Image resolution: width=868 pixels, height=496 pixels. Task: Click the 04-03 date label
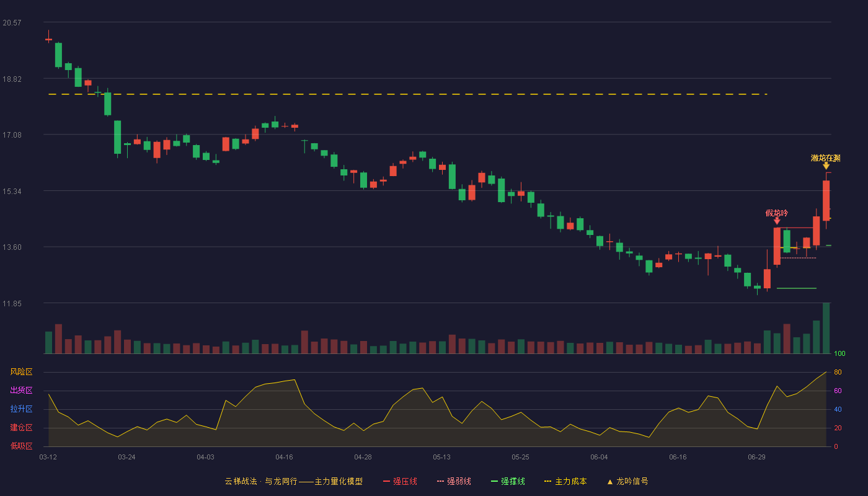pos(205,457)
